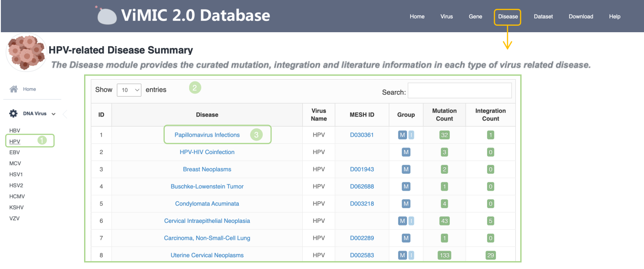Click the M group badge for Papillomavirus Infections
Viewport: 644px width, 269px height.
pyautogui.click(x=402, y=135)
